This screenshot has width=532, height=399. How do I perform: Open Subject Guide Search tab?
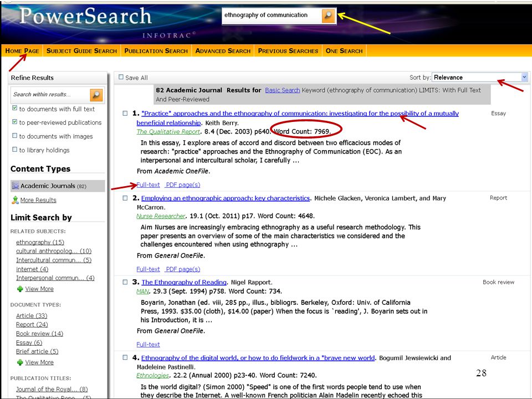click(81, 51)
